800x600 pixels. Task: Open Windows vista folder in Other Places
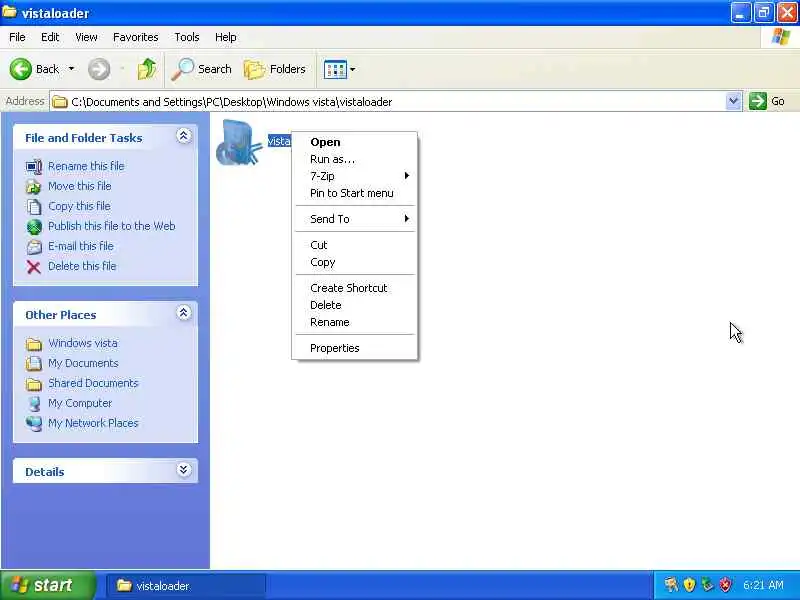click(83, 343)
